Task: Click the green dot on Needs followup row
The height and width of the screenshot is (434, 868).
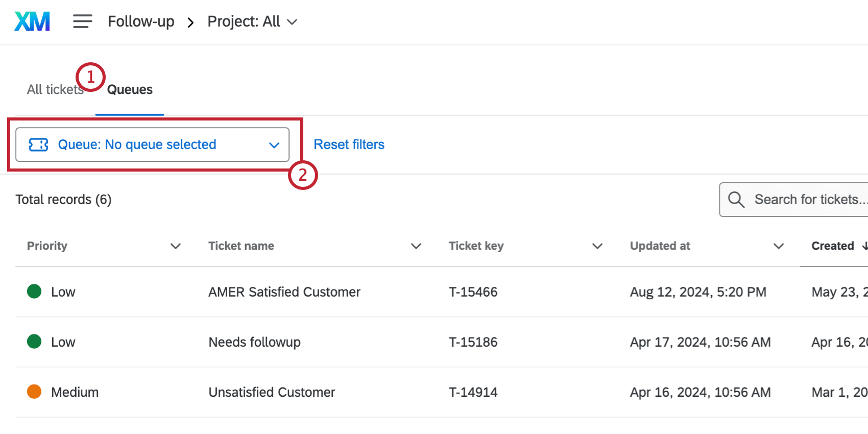Action: (34, 342)
